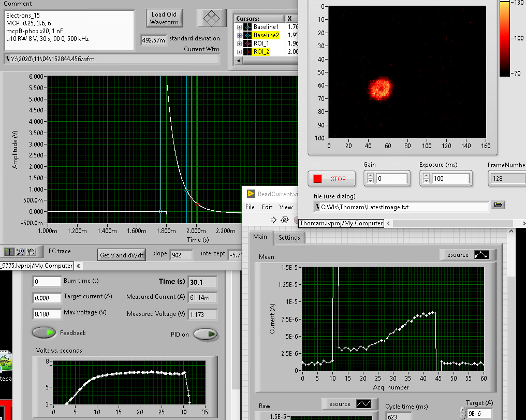
Task: Select the zoom magnifier tool in graph palette
Action: 20,252
